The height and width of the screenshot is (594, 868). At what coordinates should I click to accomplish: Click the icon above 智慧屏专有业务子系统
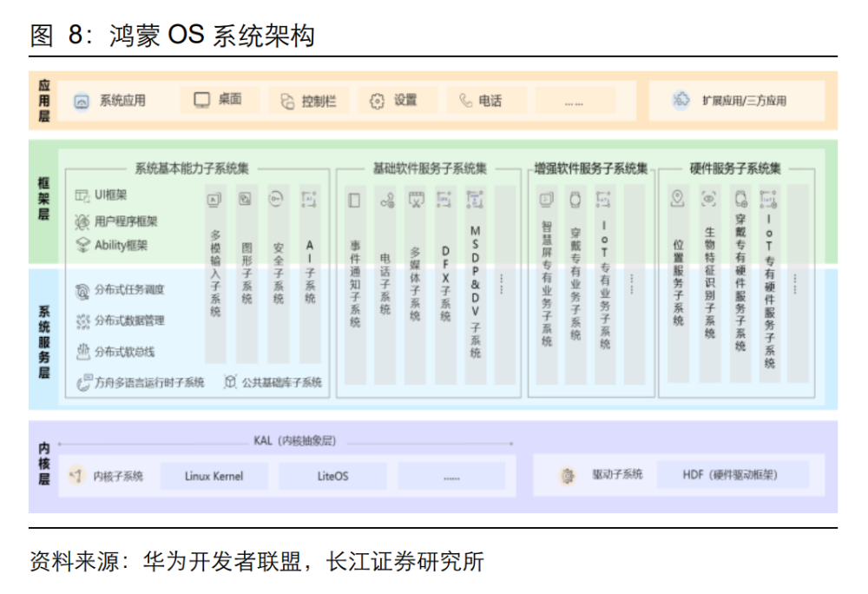tap(547, 199)
